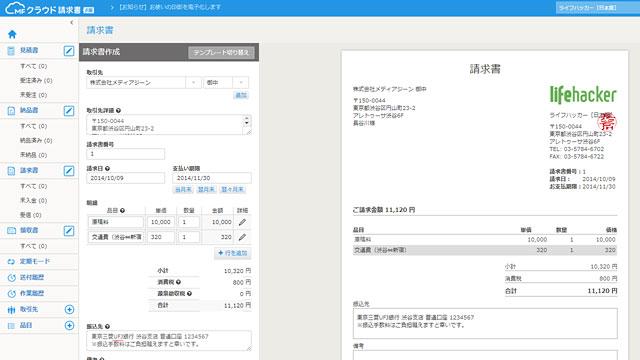Focus the 取引先詳細 address textarea

click(x=166, y=124)
